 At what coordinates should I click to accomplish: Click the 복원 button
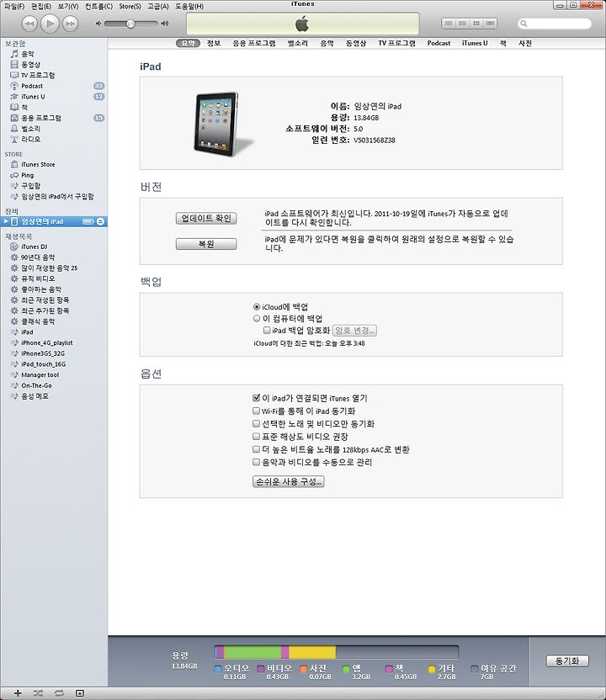(206, 244)
